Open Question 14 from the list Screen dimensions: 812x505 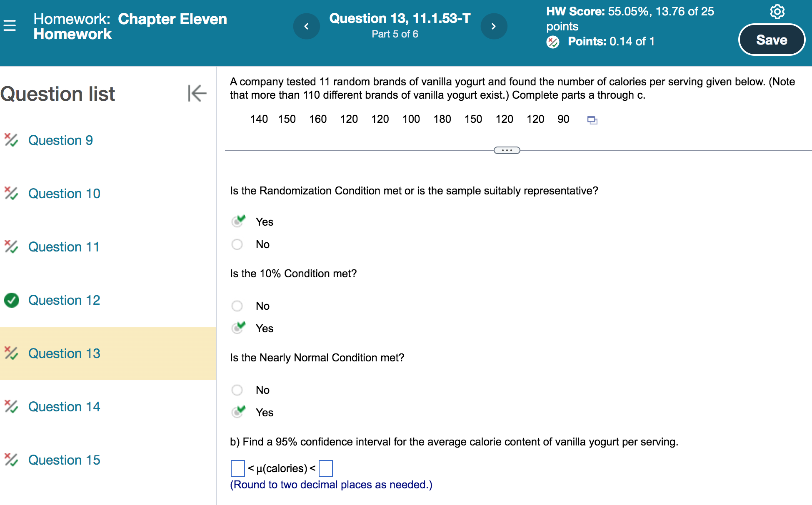coord(64,407)
